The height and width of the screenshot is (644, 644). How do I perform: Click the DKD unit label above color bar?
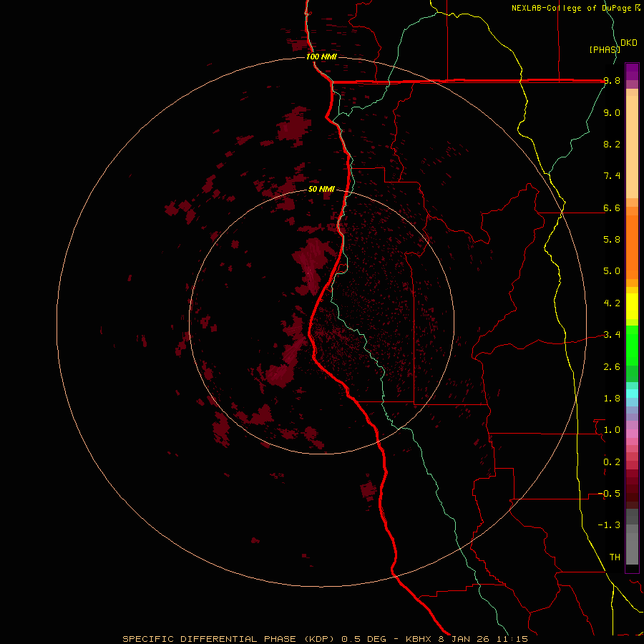(629, 43)
